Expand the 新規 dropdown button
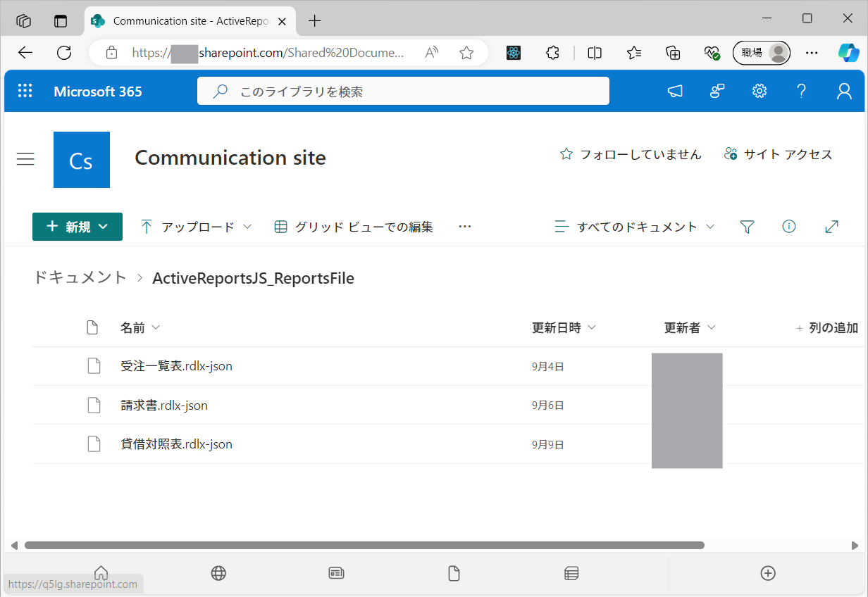This screenshot has height=597, width=868. tap(77, 227)
